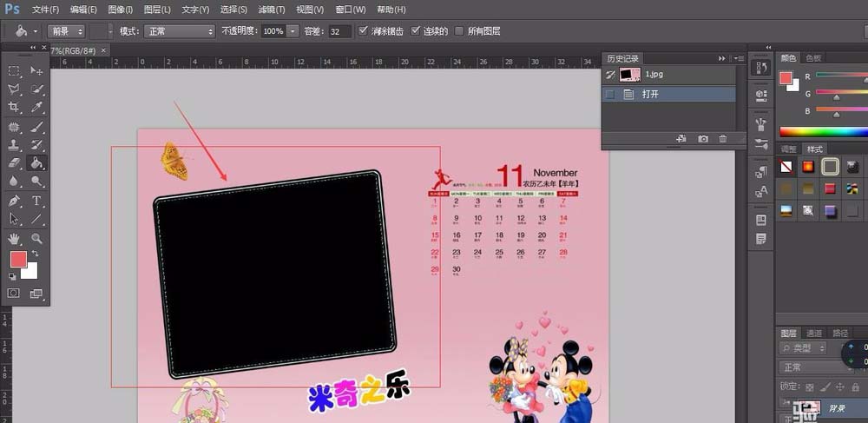Select the Eyedropper tool
Screen dimensions: 868x423
pos(36,107)
